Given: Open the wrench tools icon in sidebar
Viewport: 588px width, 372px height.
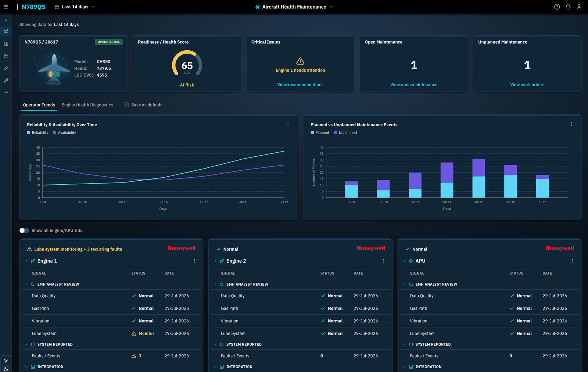Looking at the screenshot, I should tap(6, 80).
